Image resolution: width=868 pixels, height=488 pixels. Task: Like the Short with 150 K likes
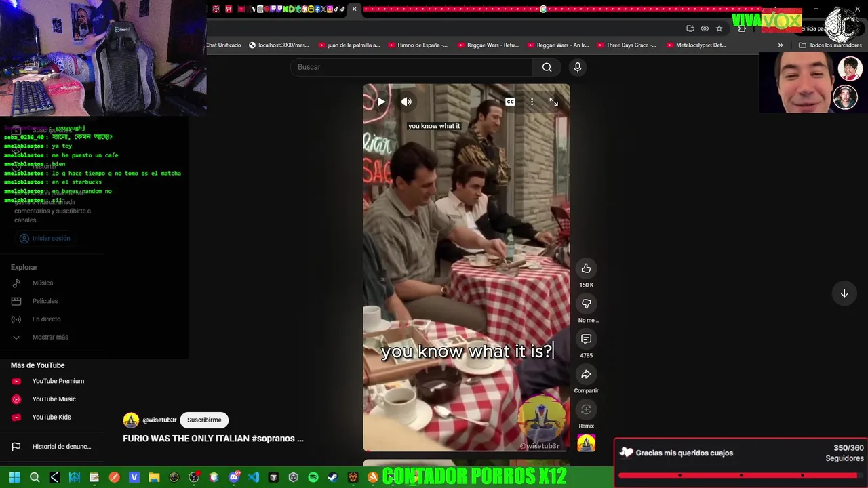586,268
